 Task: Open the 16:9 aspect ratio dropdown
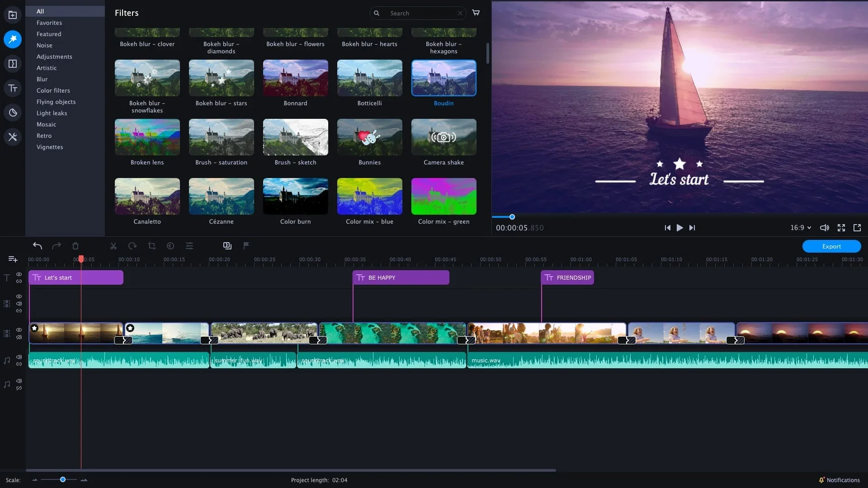point(800,228)
